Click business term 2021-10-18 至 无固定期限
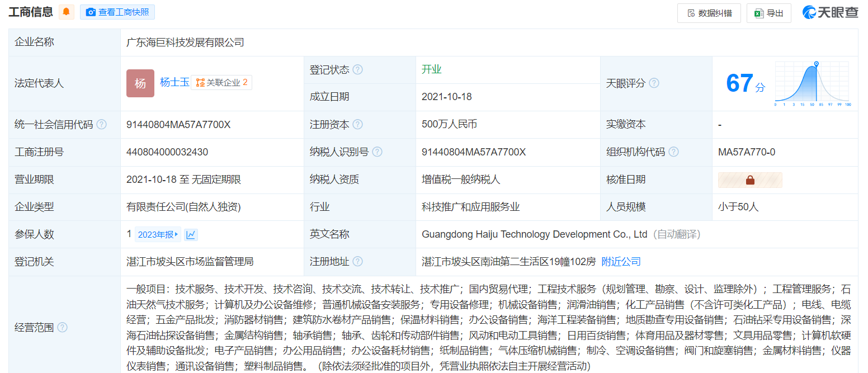Viewport: 868px width, 373px height. [x=184, y=180]
